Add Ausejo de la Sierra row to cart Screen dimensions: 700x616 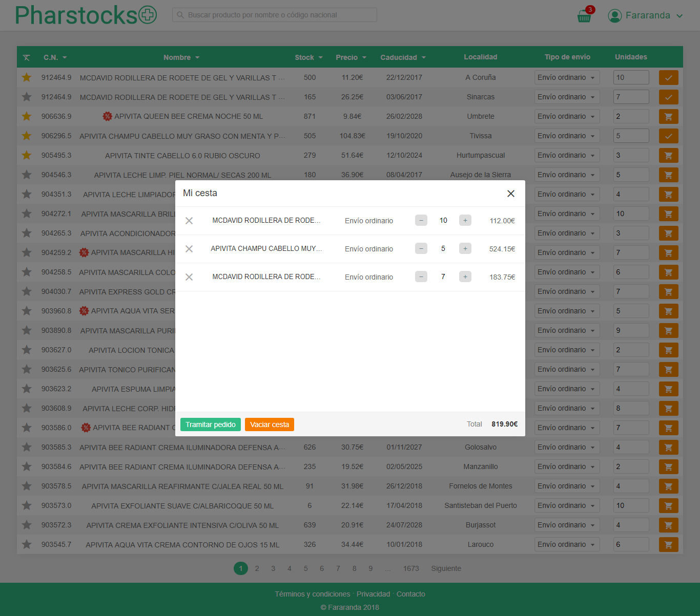coord(669,175)
